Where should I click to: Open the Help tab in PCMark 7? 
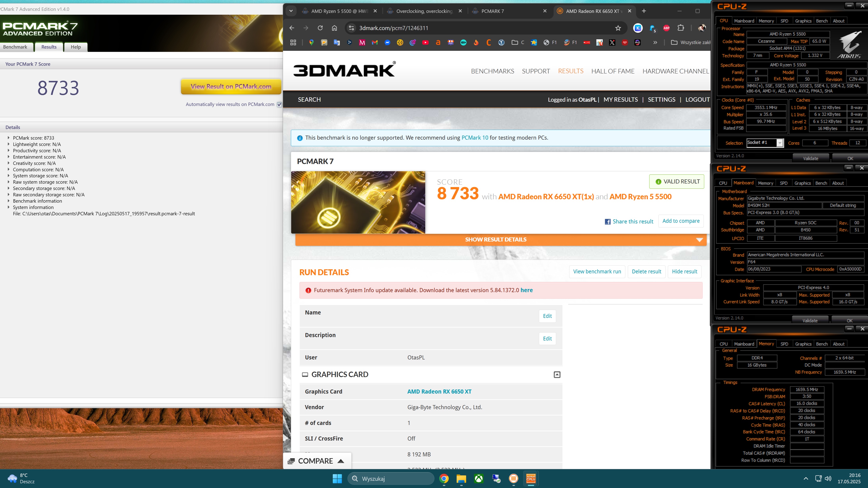coord(76,47)
